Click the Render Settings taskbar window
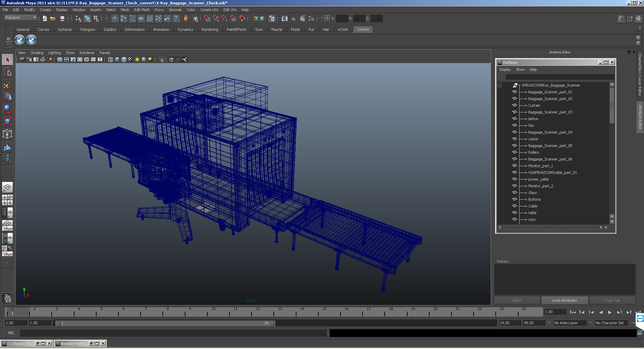This screenshot has height=349, width=644. [x=80, y=344]
